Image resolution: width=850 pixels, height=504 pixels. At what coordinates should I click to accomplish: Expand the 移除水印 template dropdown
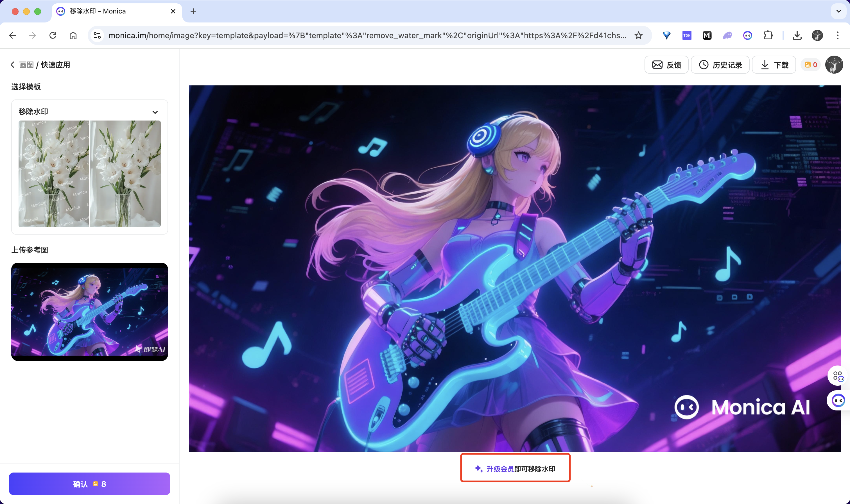(x=155, y=112)
